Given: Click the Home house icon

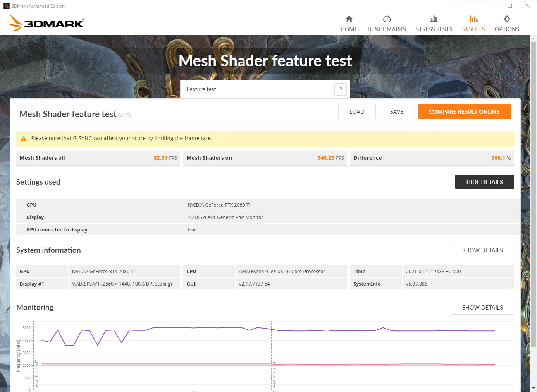Looking at the screenshot, I should point(349,19).
